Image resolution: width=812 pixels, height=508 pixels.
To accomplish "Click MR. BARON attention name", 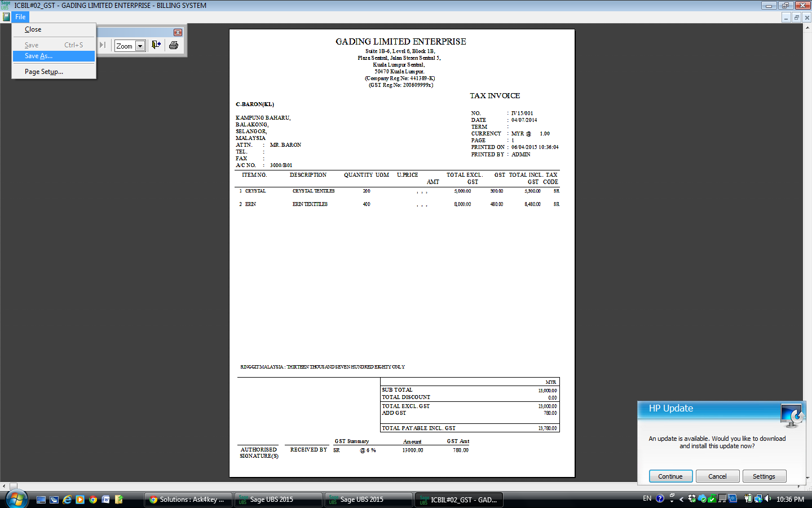I will pyautogui.click(x=285, y=145).
